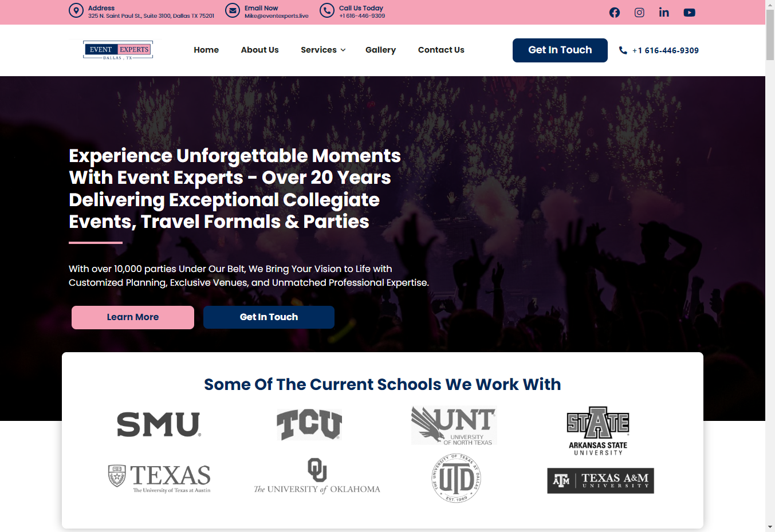Expand the Services dropdown menu
775x532 pixels.
click(322, 50)
